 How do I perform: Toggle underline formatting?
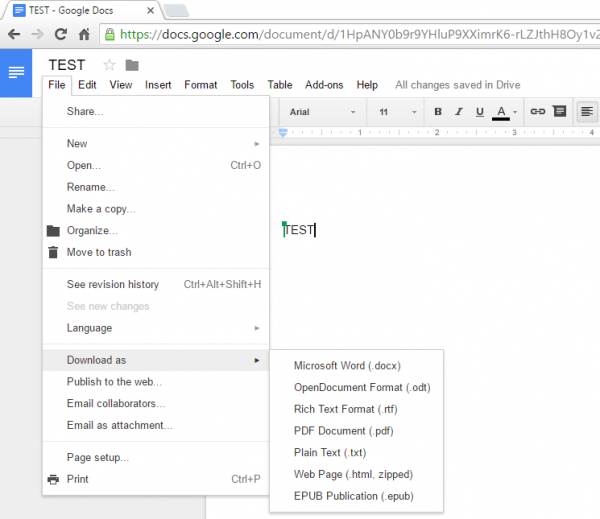(x=479, y=112)
